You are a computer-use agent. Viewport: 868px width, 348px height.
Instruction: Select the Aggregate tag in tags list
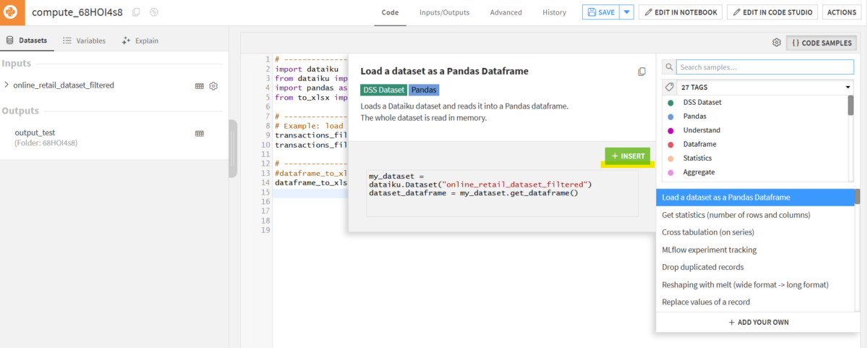(699, 172)
